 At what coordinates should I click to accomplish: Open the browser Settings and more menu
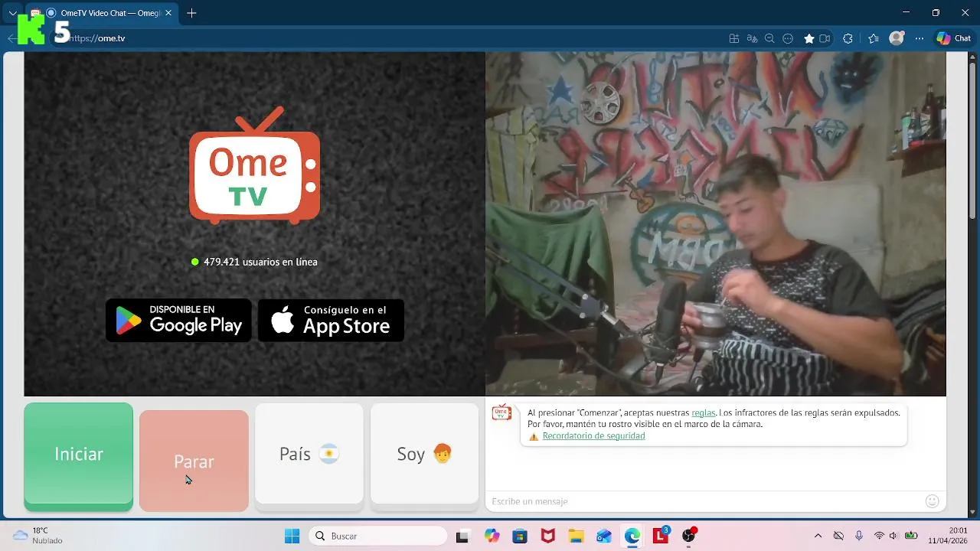[x=920, y=38]
